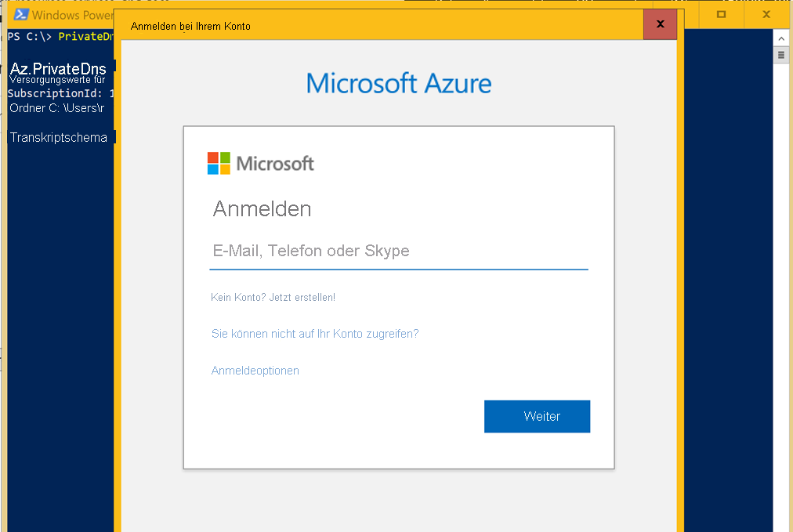Click the 'Anmelden' heading text
The height and width of the screenshot is (532, 793).
click(x=262, y=209)
